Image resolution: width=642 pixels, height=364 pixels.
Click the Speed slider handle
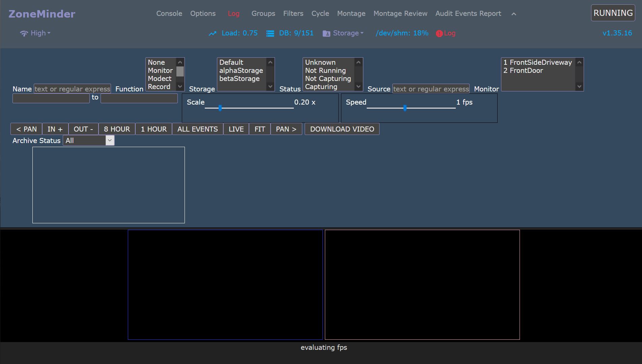(405, 108)
